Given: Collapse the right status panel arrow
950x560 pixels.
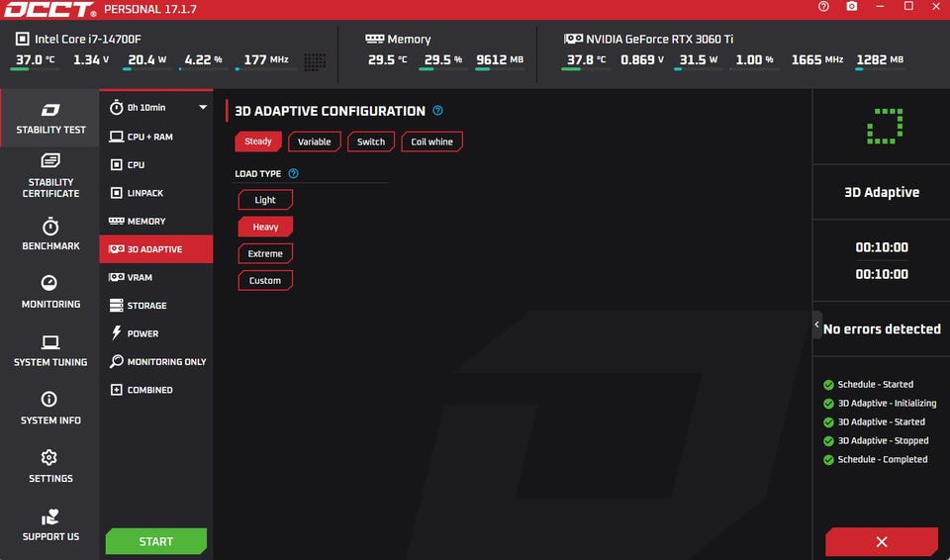Looking at the screenshot, I should pyautogui.click(x=816, y=325).
